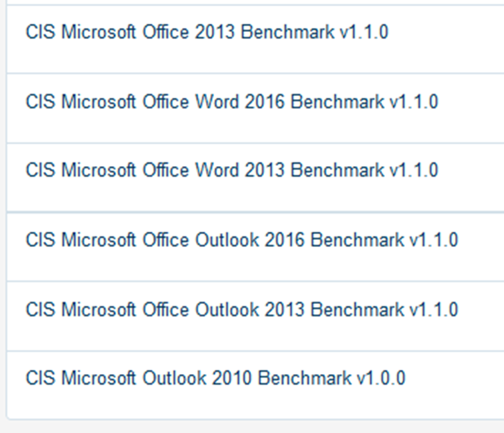Select the Word 2016 Benchmark list row
The image size is (504, 433).
[255, 108]
